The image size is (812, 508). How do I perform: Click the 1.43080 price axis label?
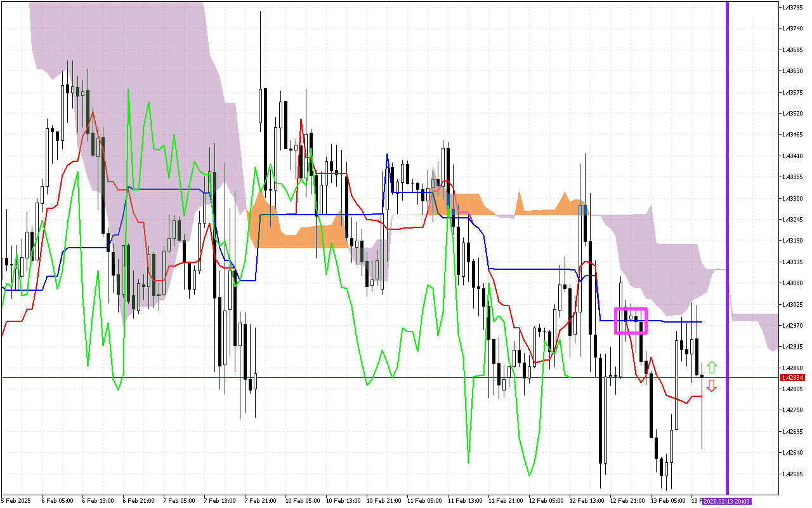[x=792, y=283]
